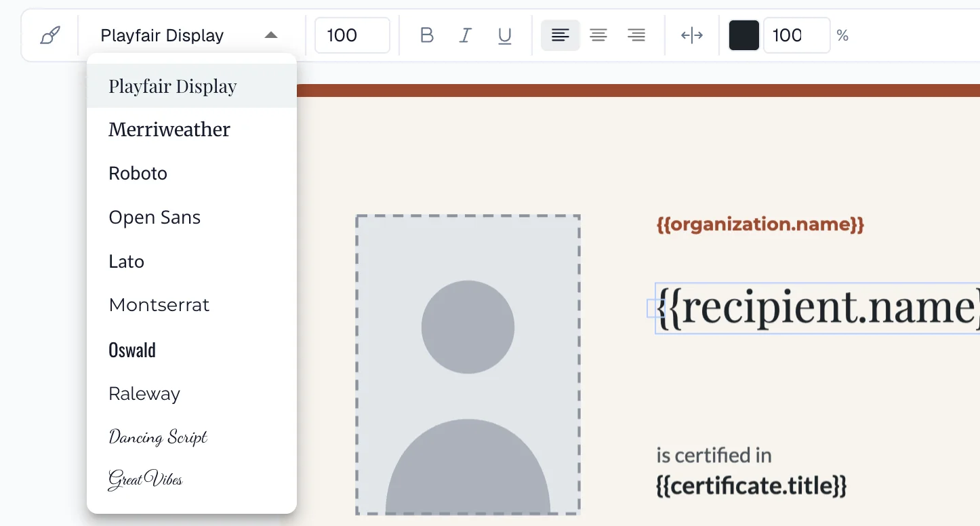Click the {{recipient.name}} text box

click(x=817, y=308)
